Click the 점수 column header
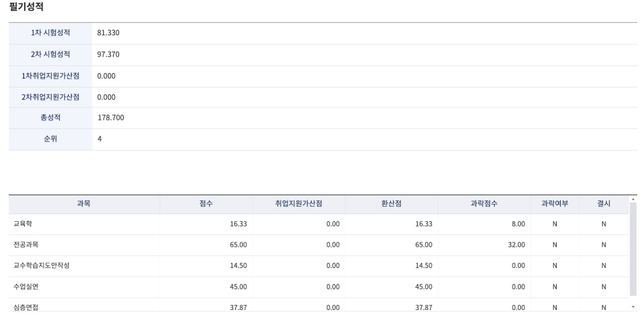 pos(206,204)
